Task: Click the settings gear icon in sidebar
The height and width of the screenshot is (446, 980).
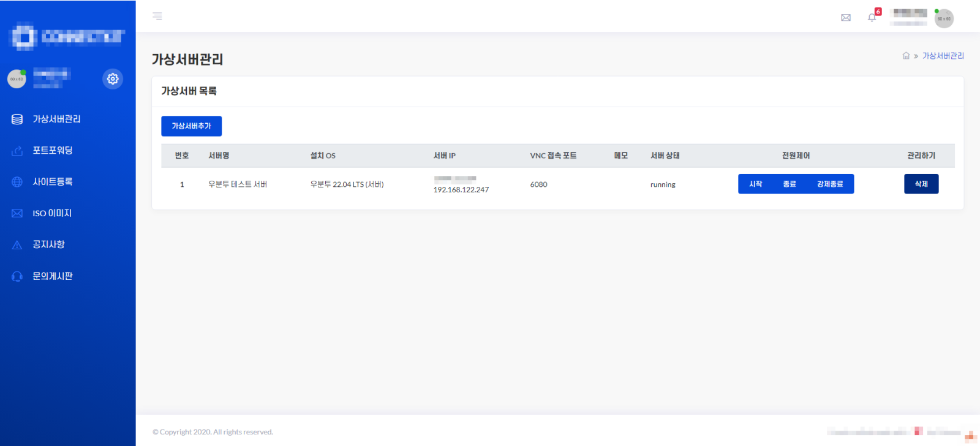Action: (x=113, y=79)
